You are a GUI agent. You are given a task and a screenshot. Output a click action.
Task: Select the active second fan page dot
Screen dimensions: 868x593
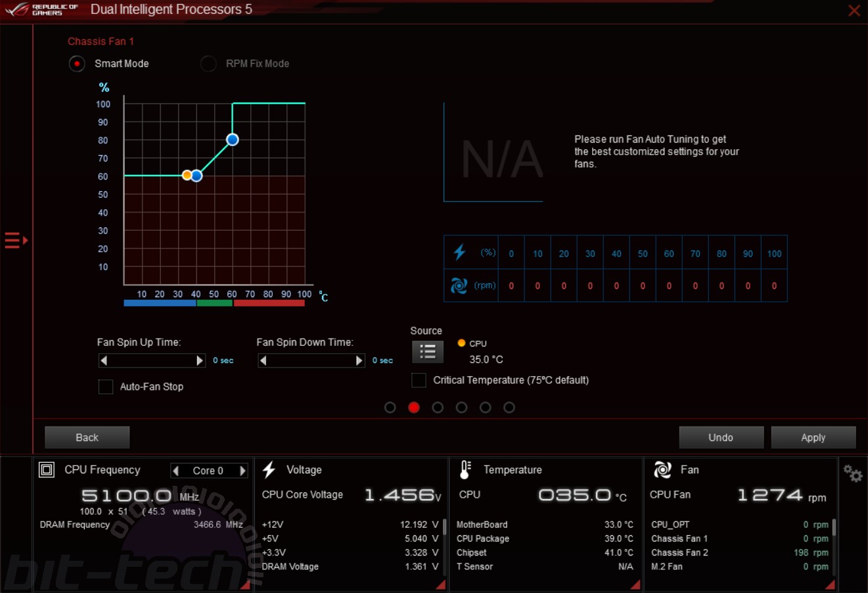[414, 408]
